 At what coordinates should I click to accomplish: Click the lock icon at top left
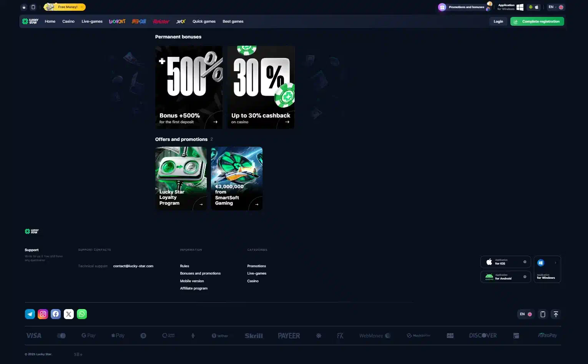tap(24, 7)
